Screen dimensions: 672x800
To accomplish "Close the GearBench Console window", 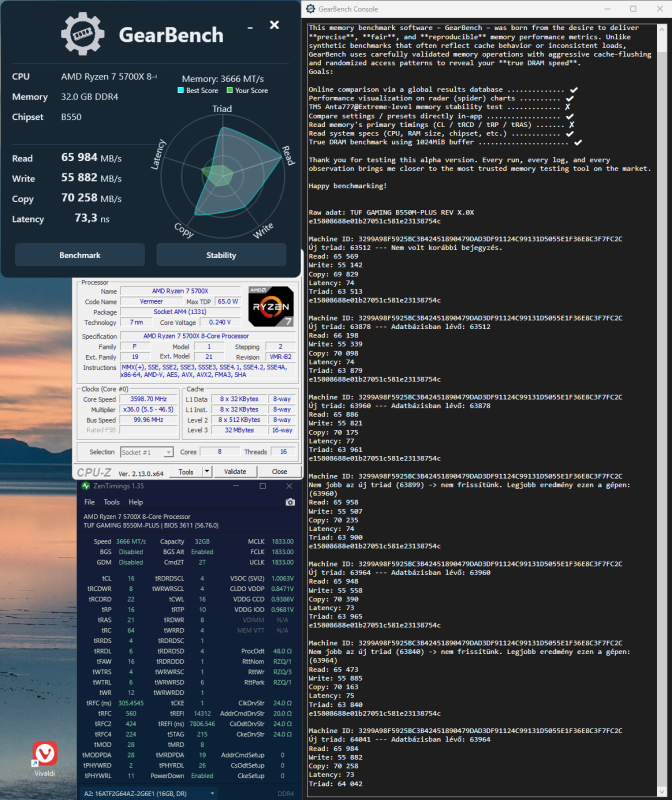I will click(x=659, y=9).
